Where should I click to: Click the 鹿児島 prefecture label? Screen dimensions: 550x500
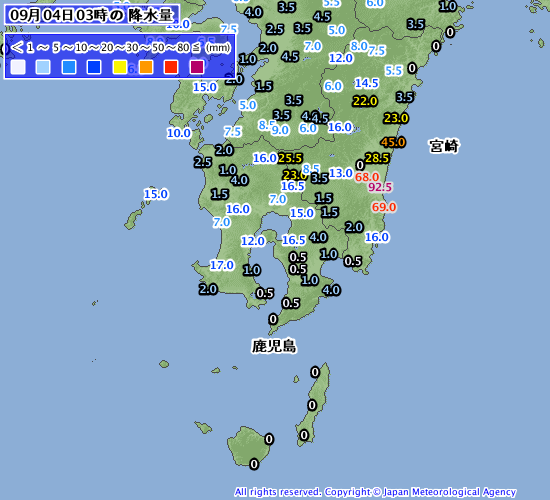(x=274, y=346)
